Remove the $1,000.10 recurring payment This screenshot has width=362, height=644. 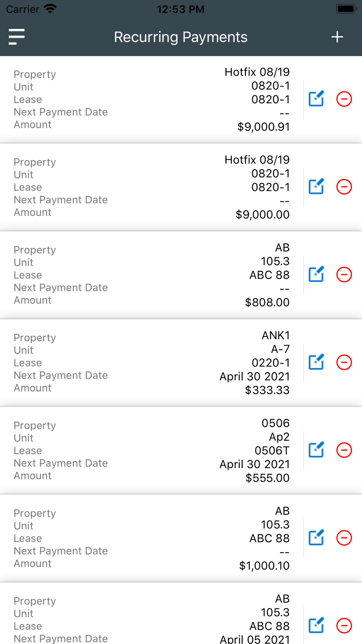coord(344,538)
